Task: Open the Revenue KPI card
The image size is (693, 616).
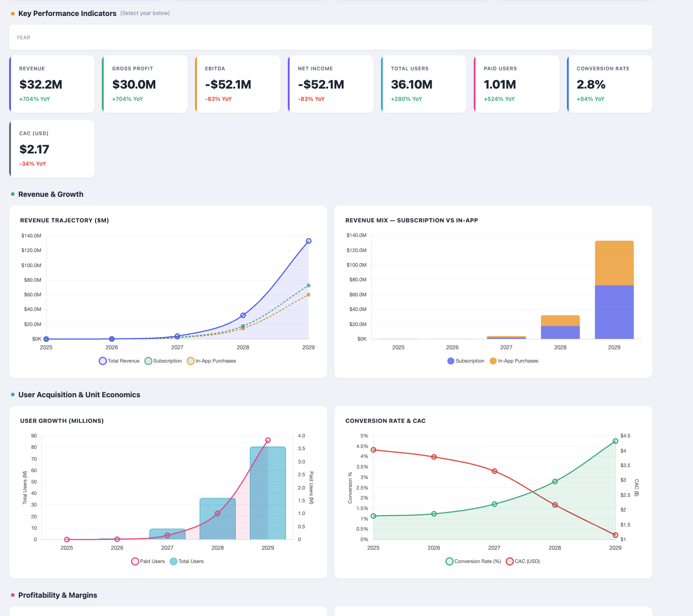Action: coord(52,84)
